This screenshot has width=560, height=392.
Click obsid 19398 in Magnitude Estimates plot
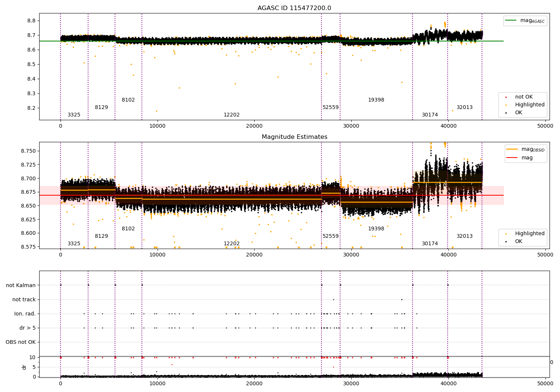(376, 229)
